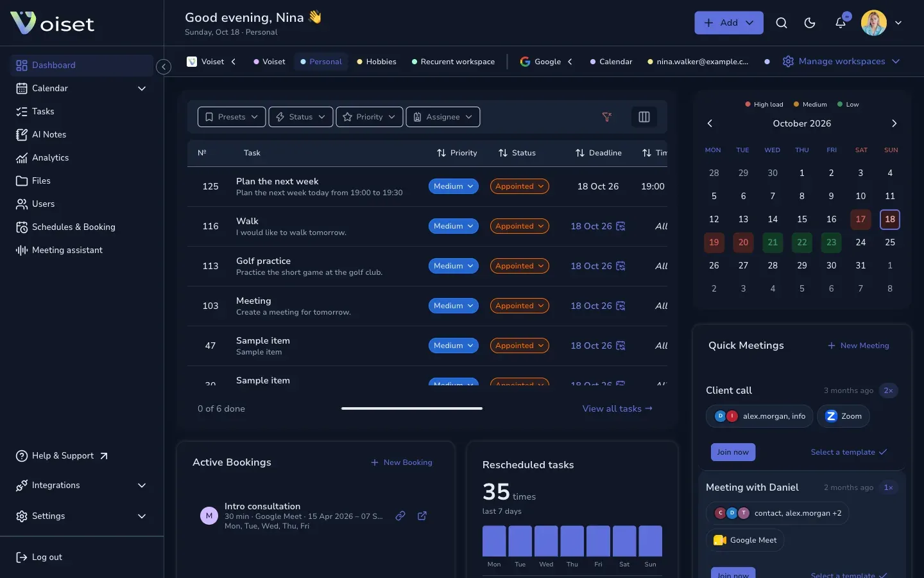The width and height of the screenshot is (924, 578).
Task: Open the user avatar profile menu
Action: pyautogui.click(x=874, y=23)
